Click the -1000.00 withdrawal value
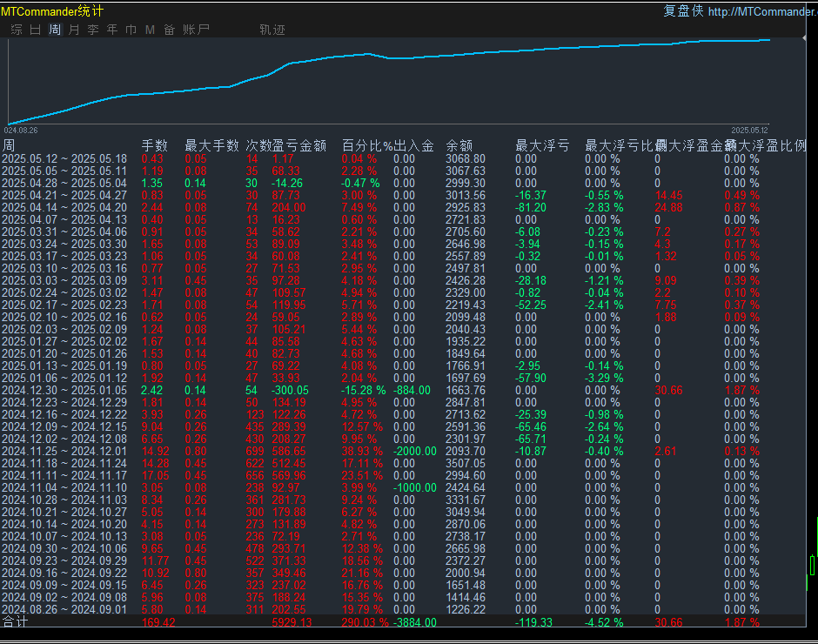Image resolution: width=818 pixels, height=644 pixels. 415,487
